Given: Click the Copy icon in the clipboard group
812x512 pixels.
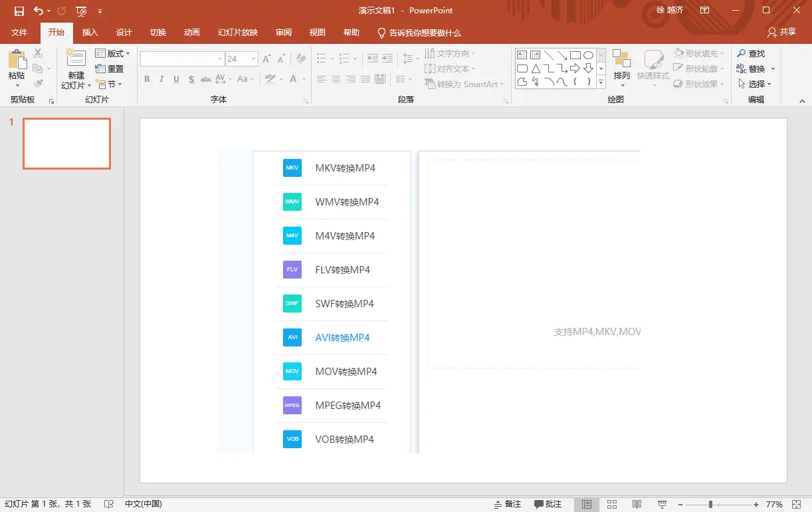Looking at the screenshot, I should tap(37, 68).
